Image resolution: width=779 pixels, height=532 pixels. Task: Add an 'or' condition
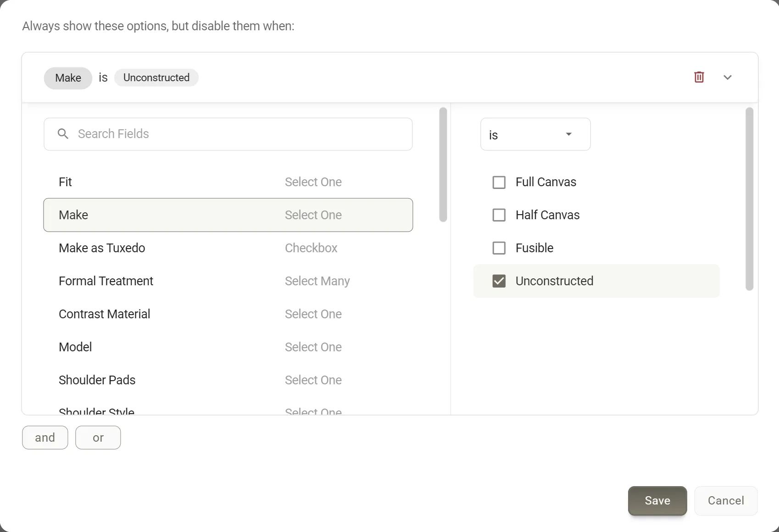(98, 438)
